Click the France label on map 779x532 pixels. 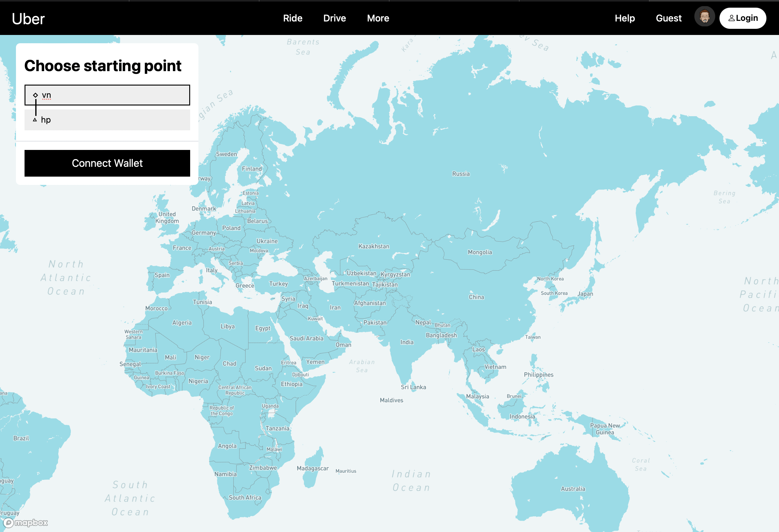[x=182, y=248]
